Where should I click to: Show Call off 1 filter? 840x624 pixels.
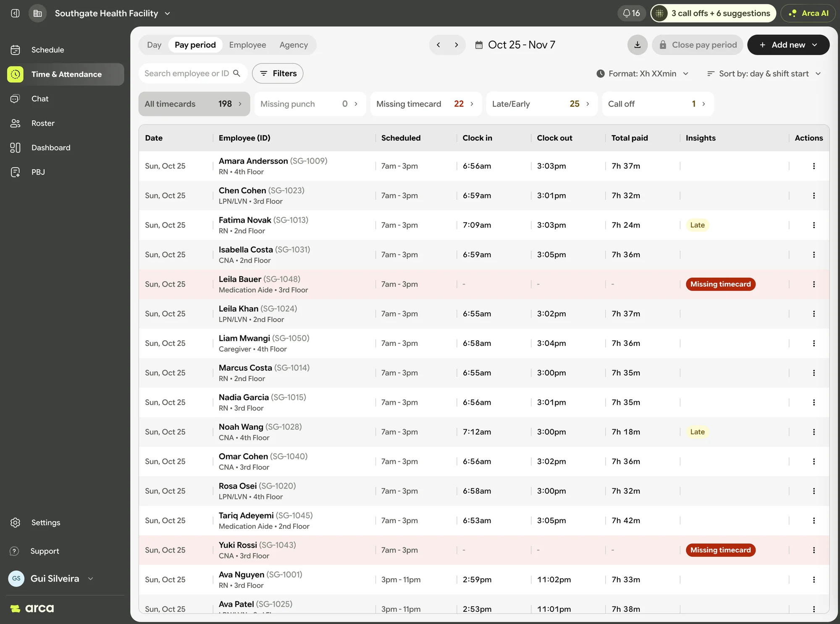(x=658, y=104)
